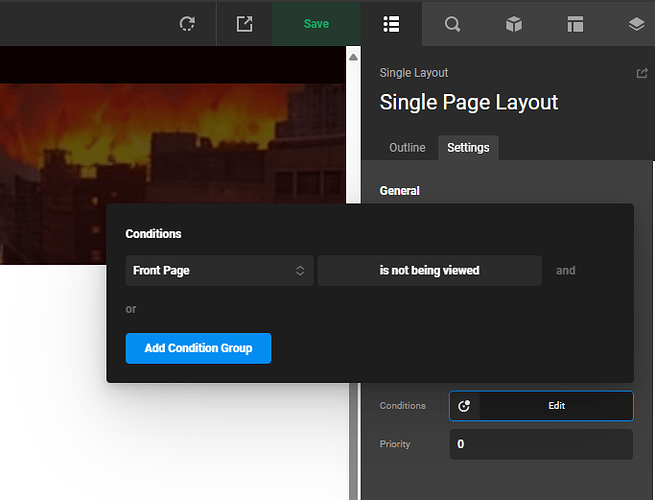The height and width of the screenshot is (500, 655).
Task: Open the Outline list icon in top bar
Action: [x=391, y=24]
